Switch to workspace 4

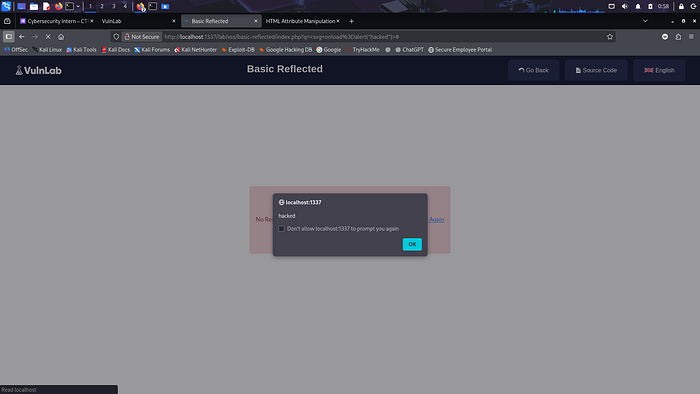click(x=125, y=6)
